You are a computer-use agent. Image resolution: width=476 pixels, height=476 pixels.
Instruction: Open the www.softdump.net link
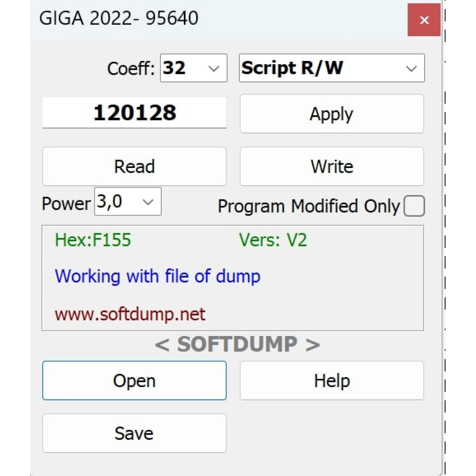coord(130,314)
